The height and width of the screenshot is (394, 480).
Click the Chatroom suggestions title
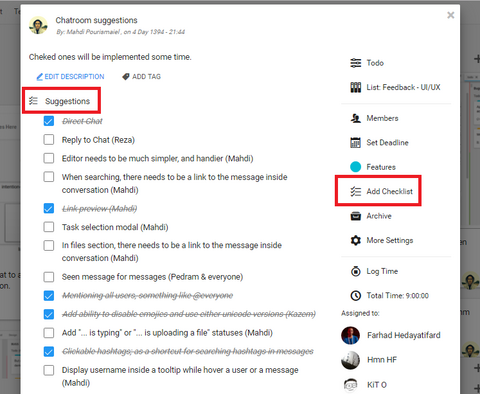(96, 20)
